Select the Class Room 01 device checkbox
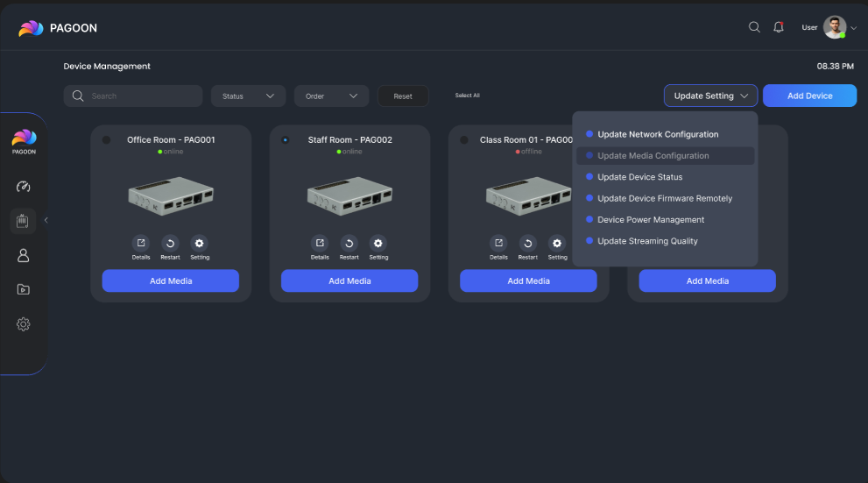Screen dimensions: 868x483 point(464,140)
